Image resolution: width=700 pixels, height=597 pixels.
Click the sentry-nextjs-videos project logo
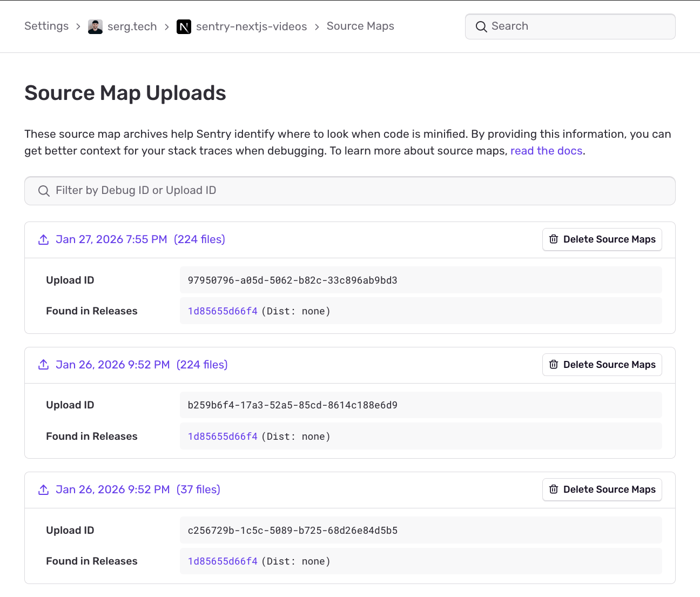(184, 26)
